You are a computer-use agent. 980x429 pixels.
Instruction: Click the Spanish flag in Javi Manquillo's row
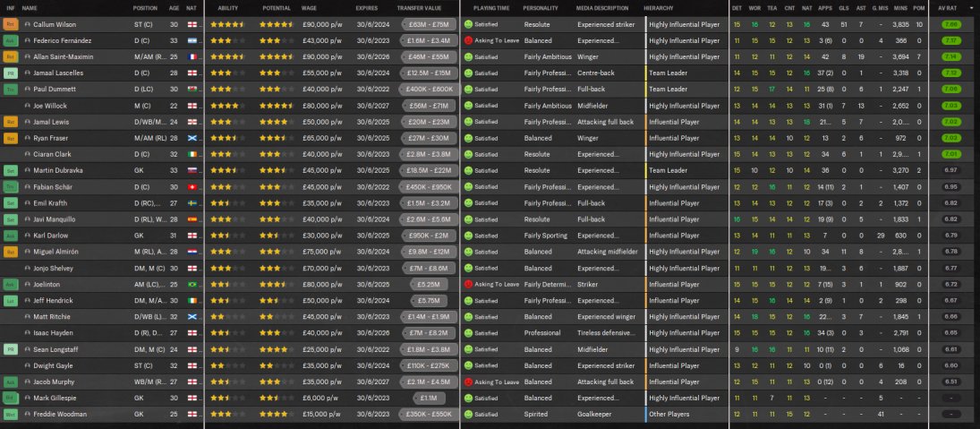(191, 219)
